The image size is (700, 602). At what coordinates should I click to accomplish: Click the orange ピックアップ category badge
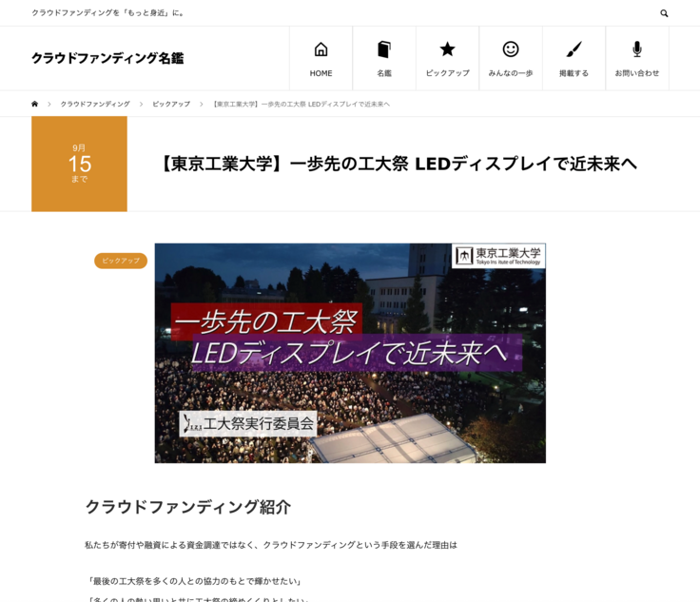point(121,261)
